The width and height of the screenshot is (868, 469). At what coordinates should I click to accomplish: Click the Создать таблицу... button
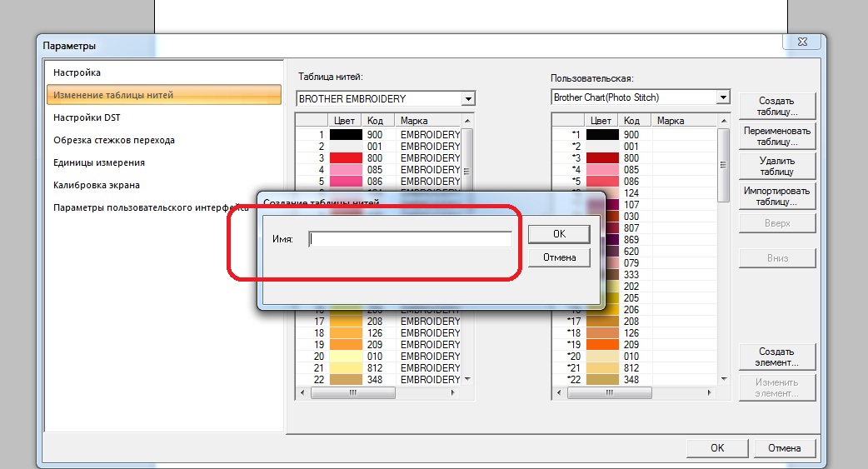coord(776,106)
